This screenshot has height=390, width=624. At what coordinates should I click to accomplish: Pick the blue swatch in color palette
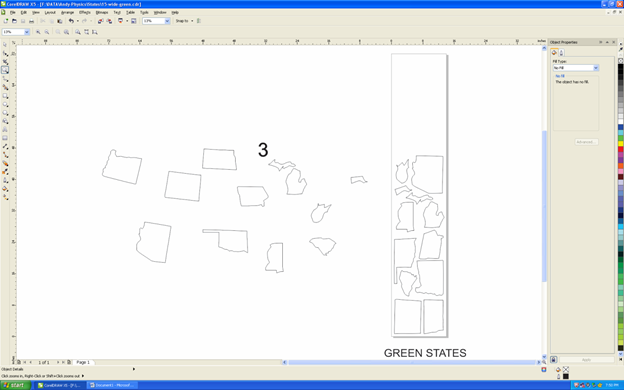coord(620,127)
